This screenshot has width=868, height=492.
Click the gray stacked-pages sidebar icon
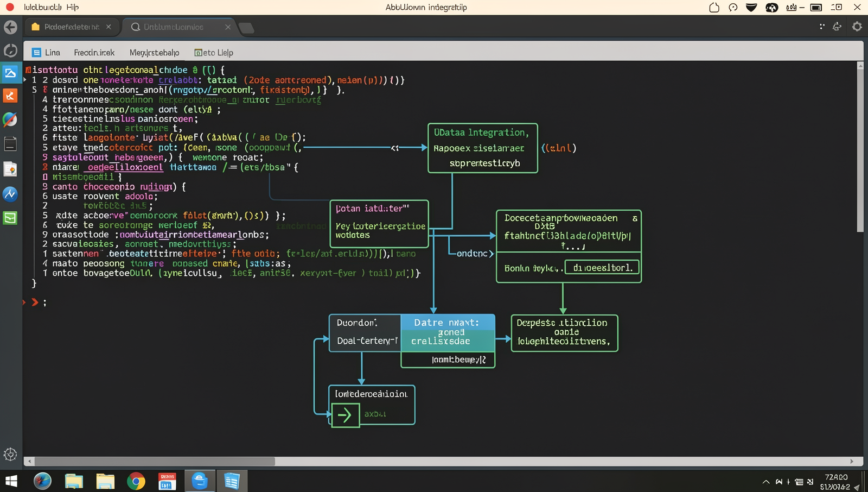pos(10,144)
